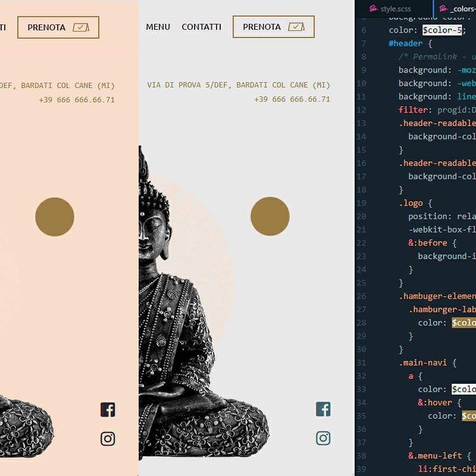Open the style.scss editor tab
Viewport: 476px width, 476px height.
click(394, 9)
